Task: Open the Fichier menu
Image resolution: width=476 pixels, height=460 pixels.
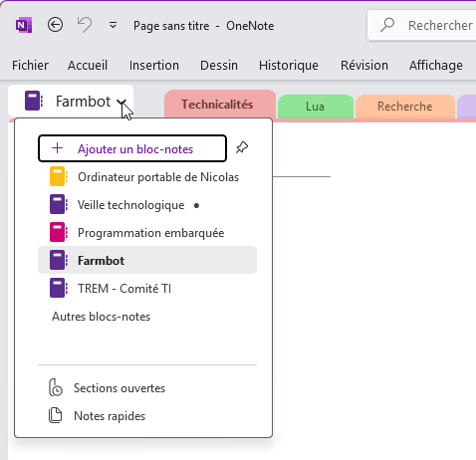Action: [x=30, y=66]
